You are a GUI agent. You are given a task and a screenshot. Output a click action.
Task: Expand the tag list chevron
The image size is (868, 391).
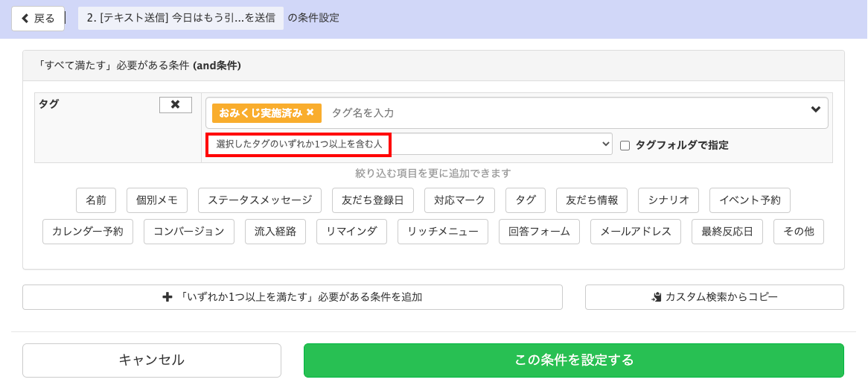815,109
